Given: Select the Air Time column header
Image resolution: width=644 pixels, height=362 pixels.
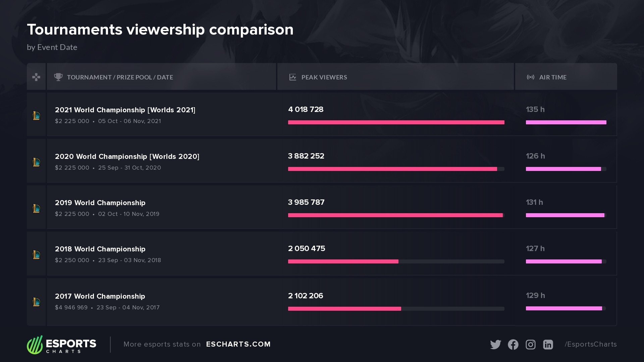Looking at the screenshot, I should (552, 77).
